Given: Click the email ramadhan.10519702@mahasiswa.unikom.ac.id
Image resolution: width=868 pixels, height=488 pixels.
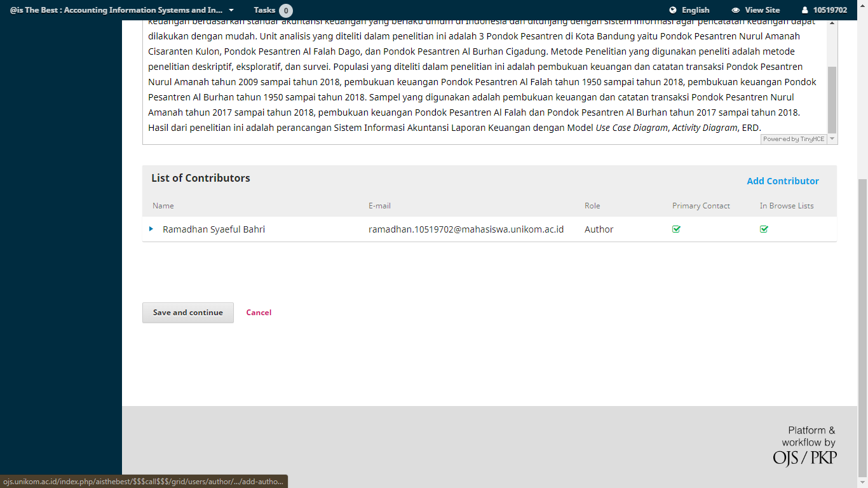Looking at the screenshot, I should click(466, 229).
